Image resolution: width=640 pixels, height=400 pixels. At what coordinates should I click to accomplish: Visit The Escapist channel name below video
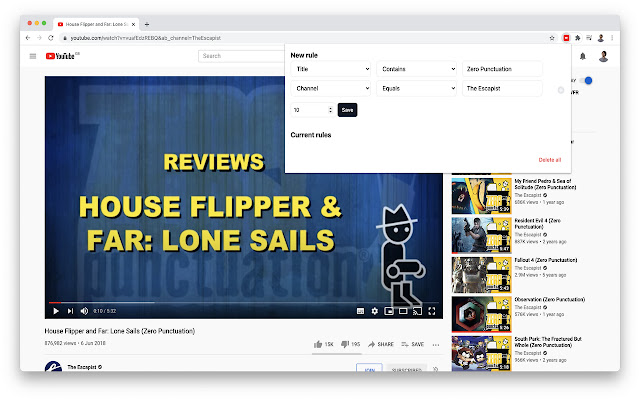click(82, 367)
